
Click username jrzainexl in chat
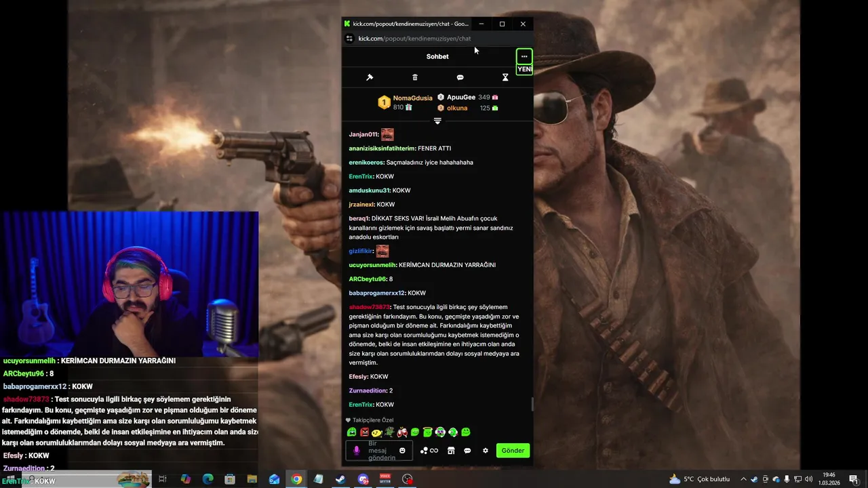(361, 205)
